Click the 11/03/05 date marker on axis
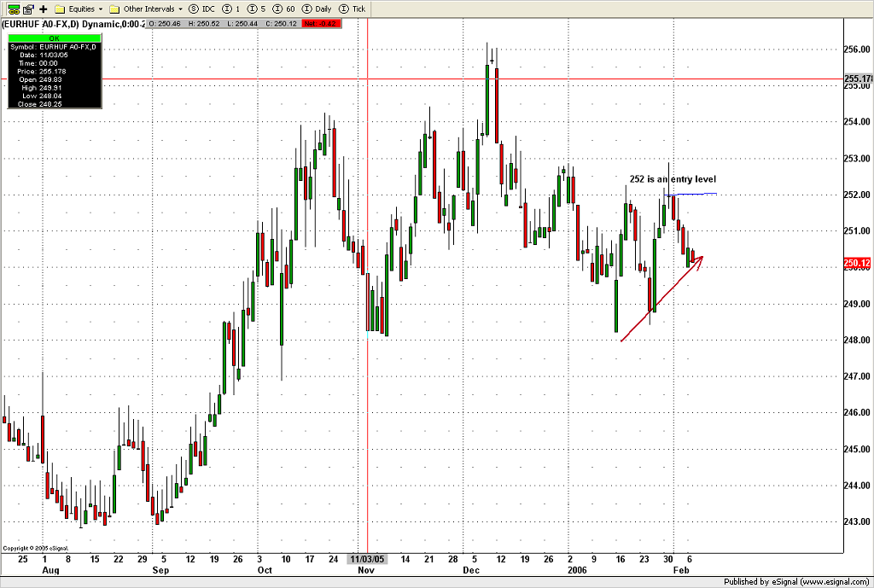The width and height of the screenshot is (874, 588). tap(367, 559)
